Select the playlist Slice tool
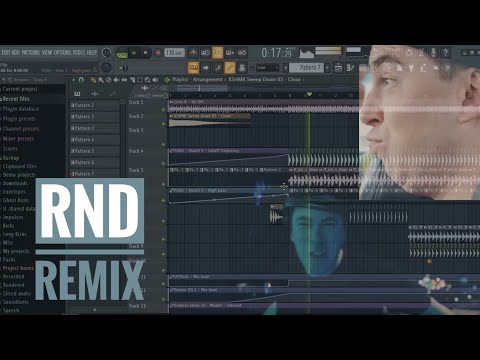Screen dimensions: 480x360 (132, 80)
